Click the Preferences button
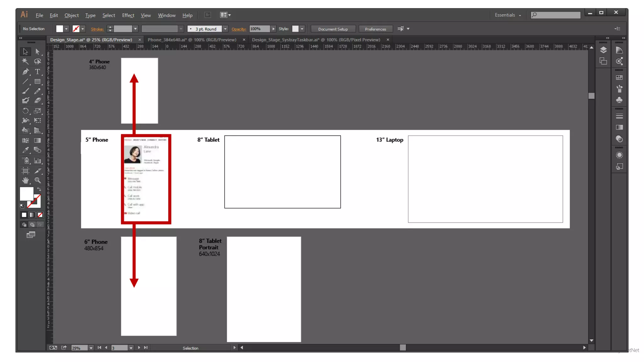644x362 pixels. [375, 29]
